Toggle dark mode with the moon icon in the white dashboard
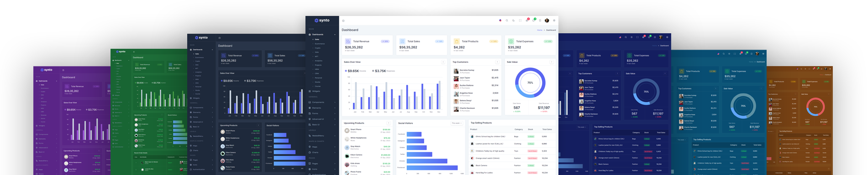The width and height of the screenshot is (868, 175). [x=513, y=21]
